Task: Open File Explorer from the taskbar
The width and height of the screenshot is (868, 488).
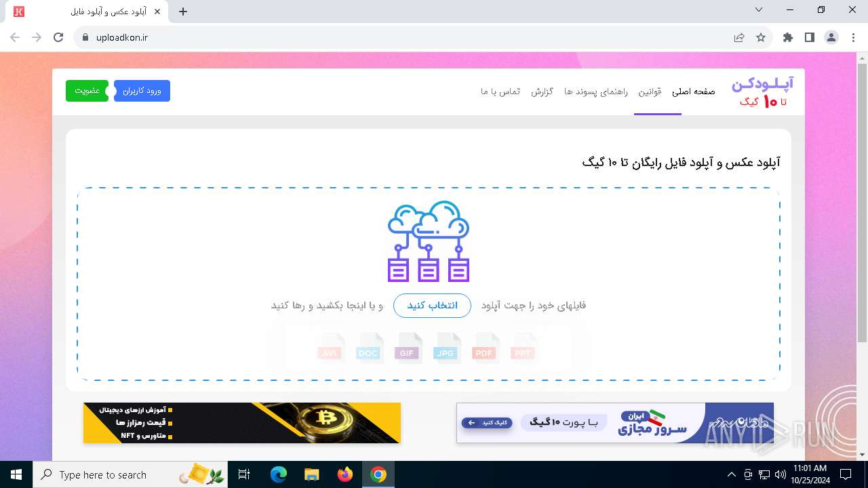Action: click(311, 474)
